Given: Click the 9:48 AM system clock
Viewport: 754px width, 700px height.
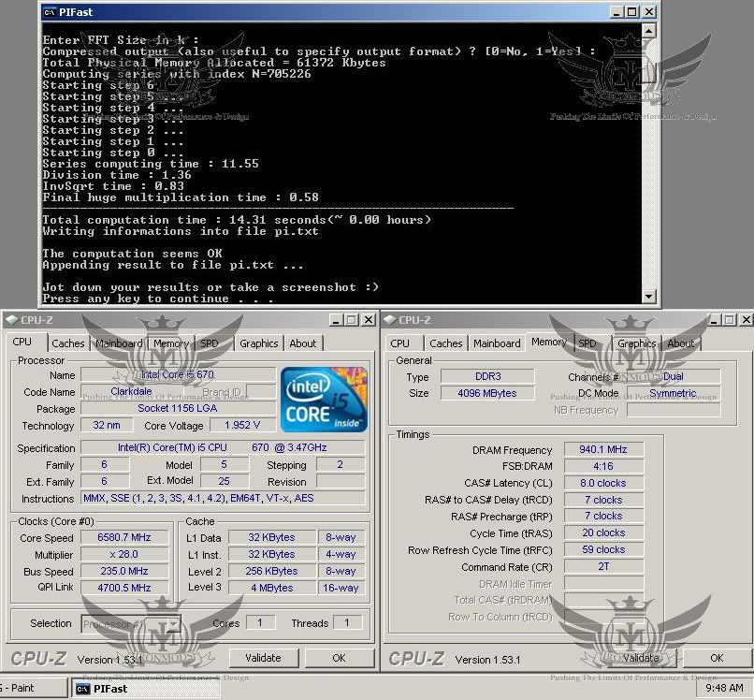Looking at the screenshot, I should [x=725, y=689].
